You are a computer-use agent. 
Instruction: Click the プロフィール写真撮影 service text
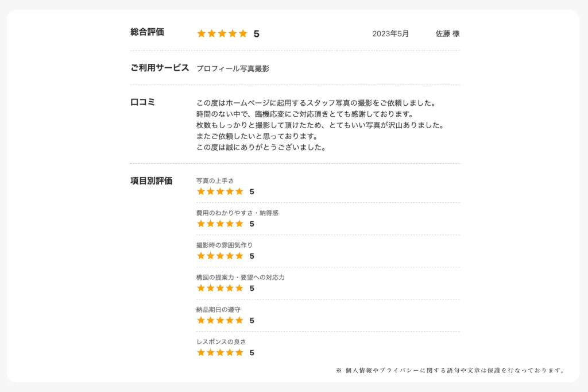[x=233, y=69]
